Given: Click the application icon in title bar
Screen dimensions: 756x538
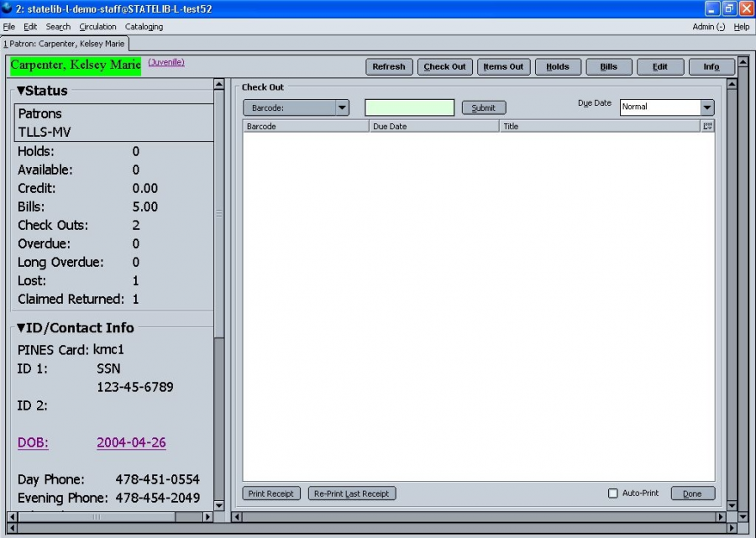Looking at the screenshot, I should tap(8, 8).
